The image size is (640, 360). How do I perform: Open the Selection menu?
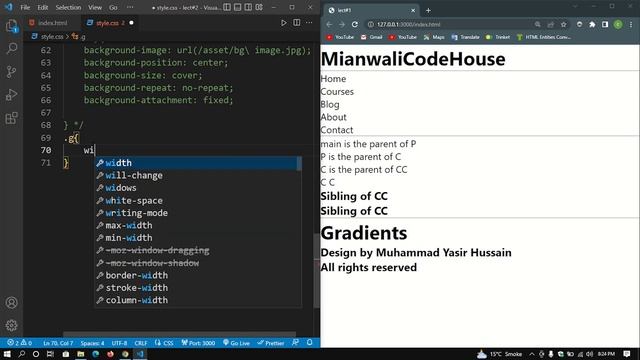click(x=68, y=7)
